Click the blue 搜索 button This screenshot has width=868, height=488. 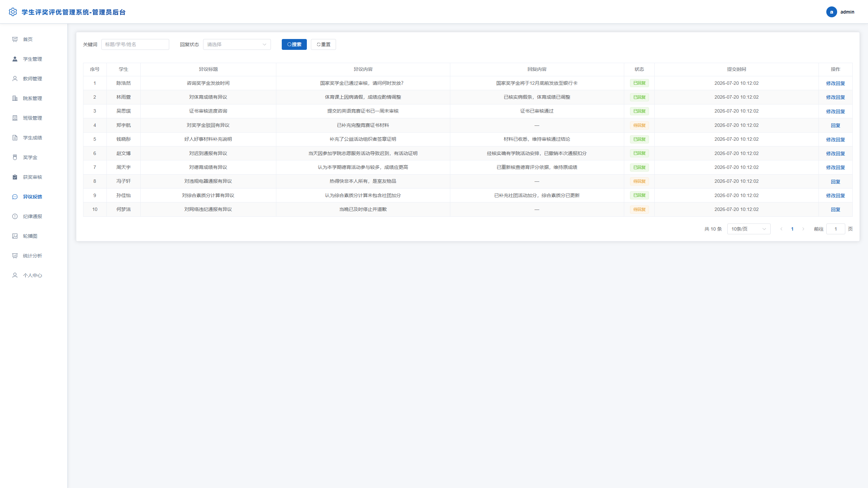coord(294,44)
